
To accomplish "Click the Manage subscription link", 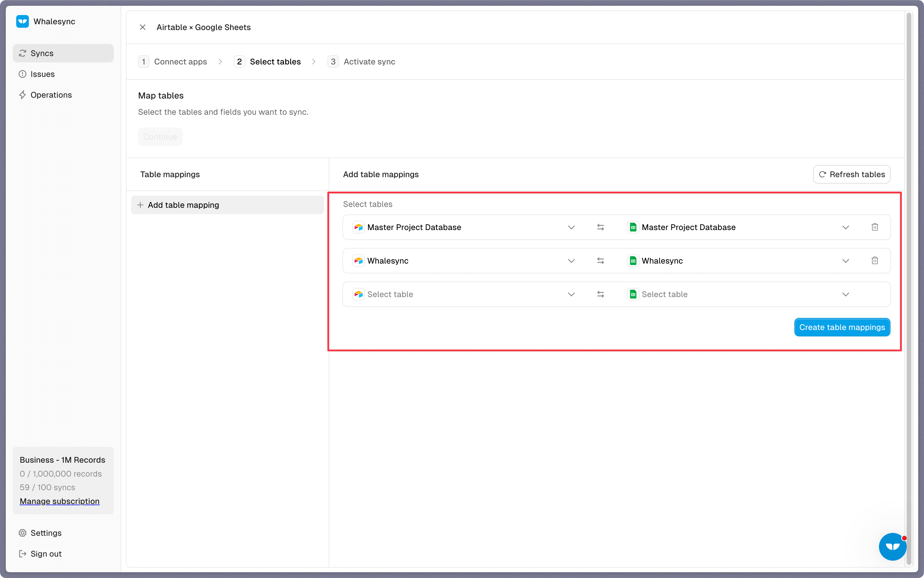I will [59, 501].
